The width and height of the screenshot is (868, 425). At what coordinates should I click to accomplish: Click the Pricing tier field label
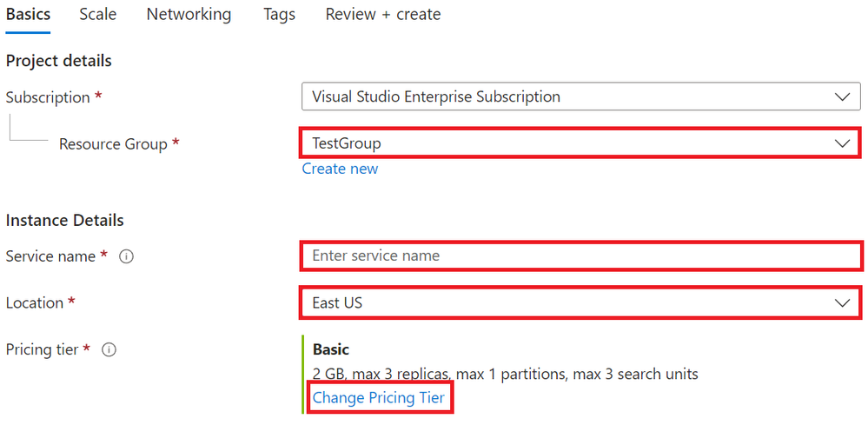[43, 350]
